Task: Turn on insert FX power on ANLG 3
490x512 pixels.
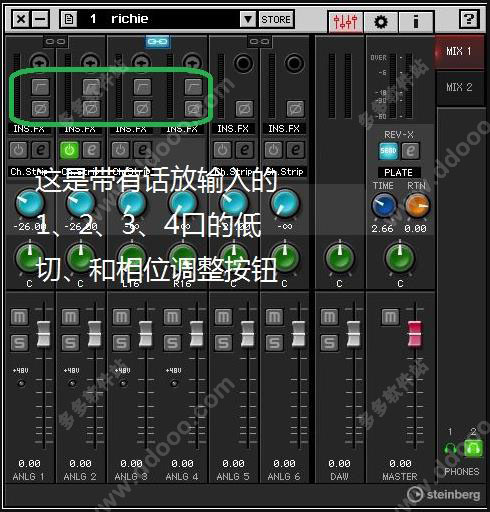Action: point(120,150)
